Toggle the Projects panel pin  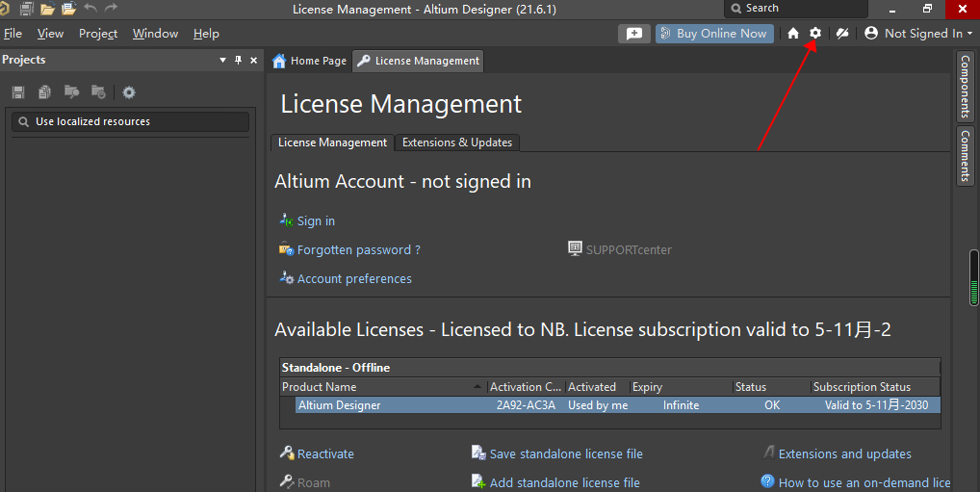(x=238, y=60)
